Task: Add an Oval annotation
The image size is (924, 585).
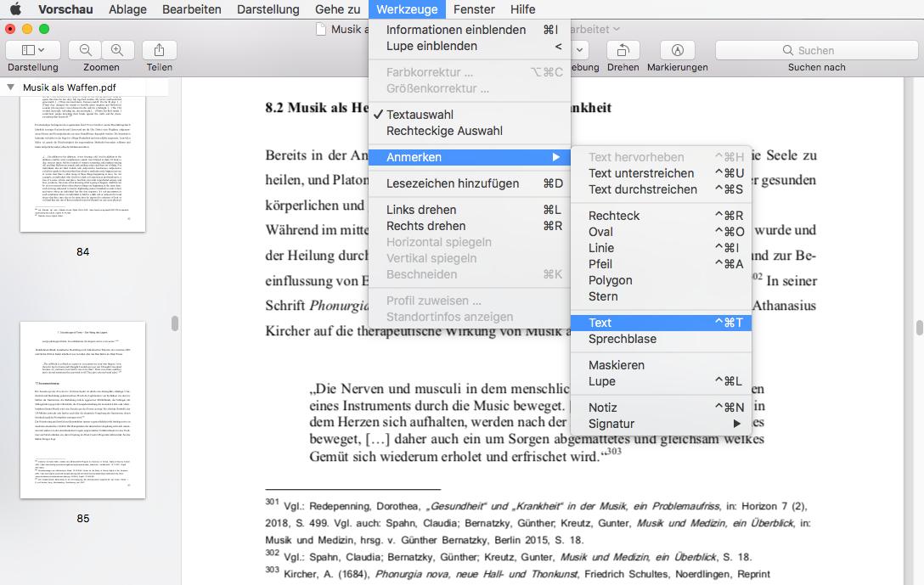Action: (662, 232)
